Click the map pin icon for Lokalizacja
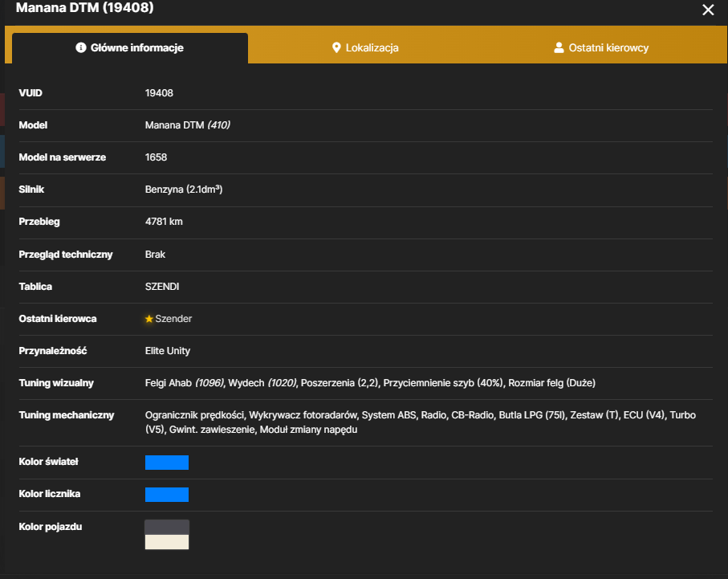 [x=336, y=48]
